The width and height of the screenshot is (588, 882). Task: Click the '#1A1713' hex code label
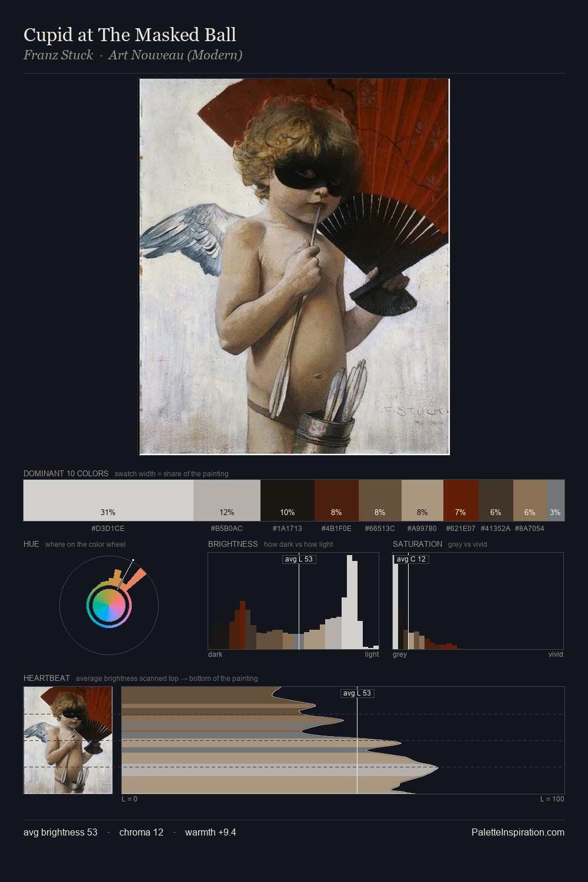point(288,529)
